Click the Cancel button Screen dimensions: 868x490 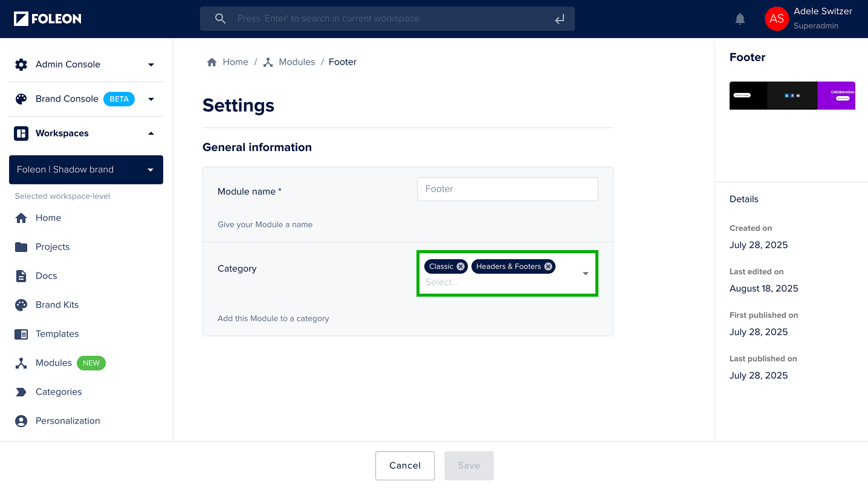click(405, 466)
